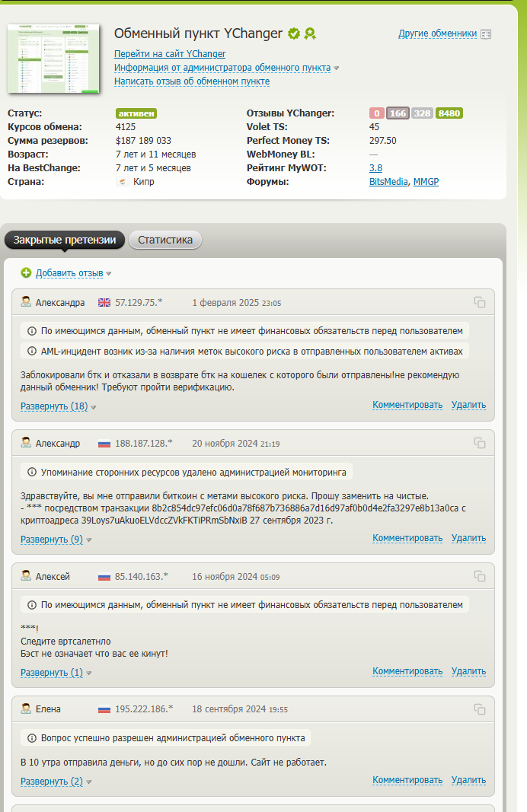The height and width of the screenshot is (812, 527).
Task: Click the user avatar icon beside Александр
Action: pyautogui.click(x=26, y=443)
